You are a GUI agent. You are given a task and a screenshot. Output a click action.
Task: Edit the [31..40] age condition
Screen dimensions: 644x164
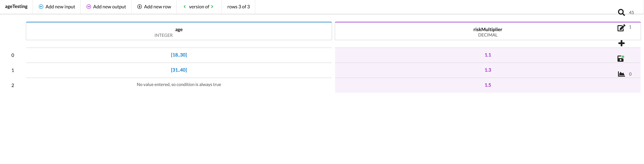179,70
